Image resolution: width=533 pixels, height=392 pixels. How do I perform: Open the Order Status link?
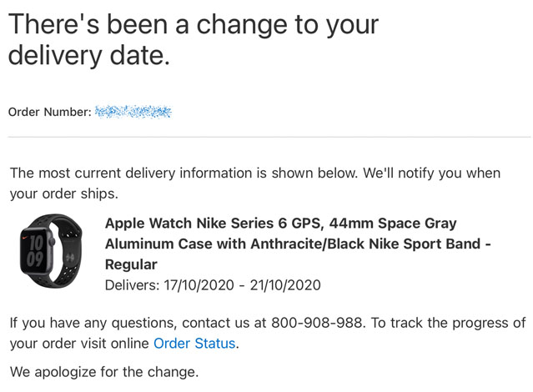coord(194,344)
